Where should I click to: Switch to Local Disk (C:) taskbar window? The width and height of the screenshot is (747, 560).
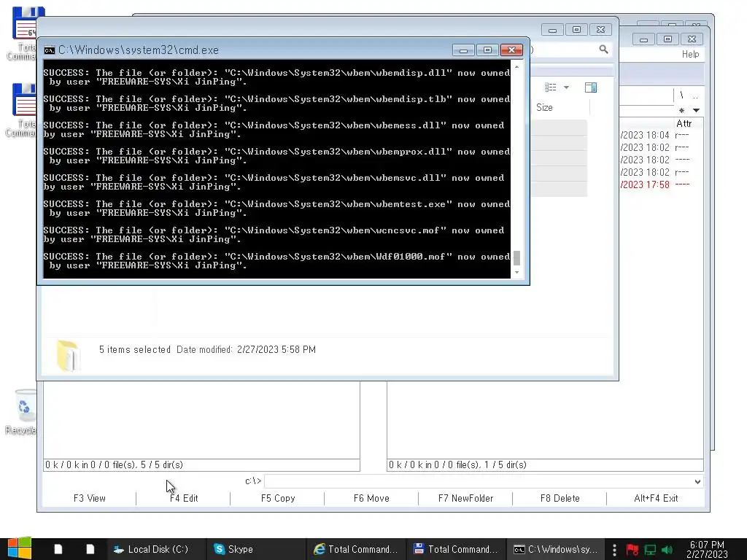click(x=152, y=549)
